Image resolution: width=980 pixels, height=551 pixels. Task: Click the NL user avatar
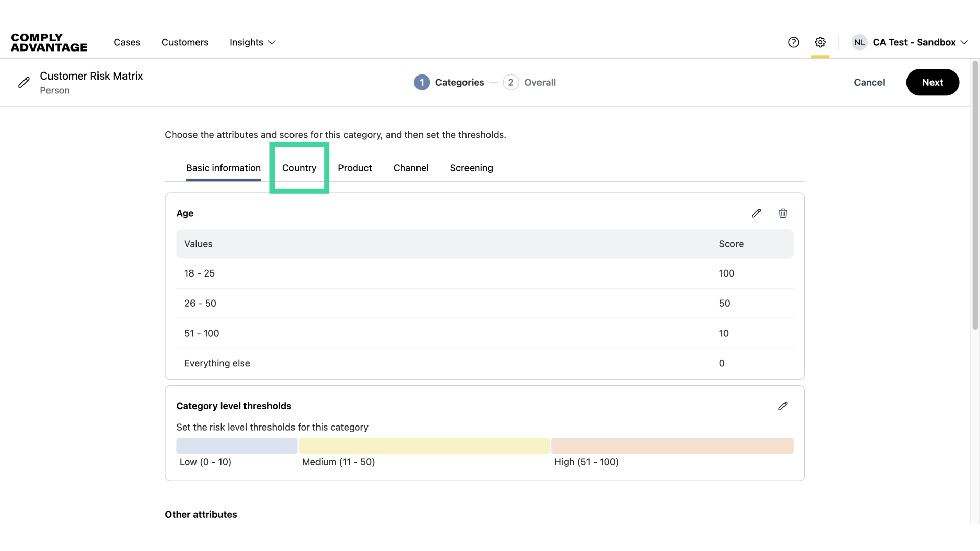(860, 42)
